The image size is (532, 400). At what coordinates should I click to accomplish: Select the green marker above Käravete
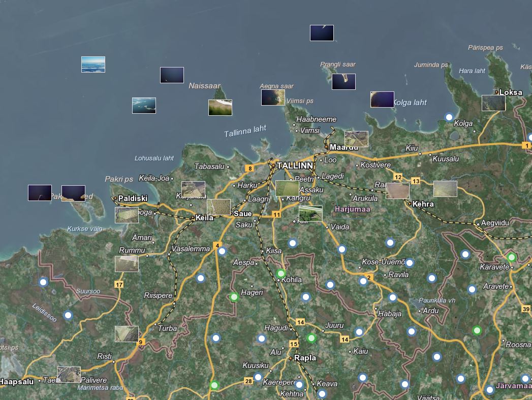pyautogui.click(x=511, y=258)
